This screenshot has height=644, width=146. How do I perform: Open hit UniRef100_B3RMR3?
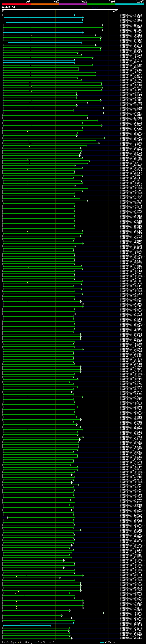[x=131, y=118]
